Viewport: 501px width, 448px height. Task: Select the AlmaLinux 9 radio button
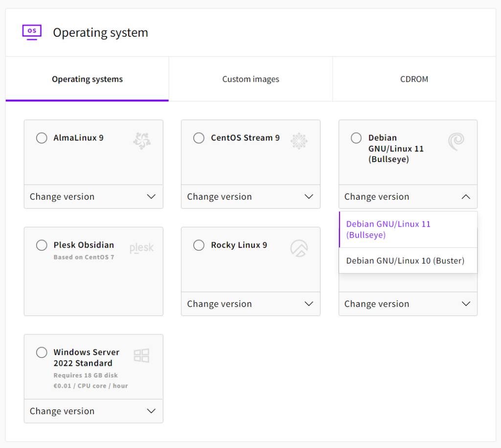[x=42, y=138]
